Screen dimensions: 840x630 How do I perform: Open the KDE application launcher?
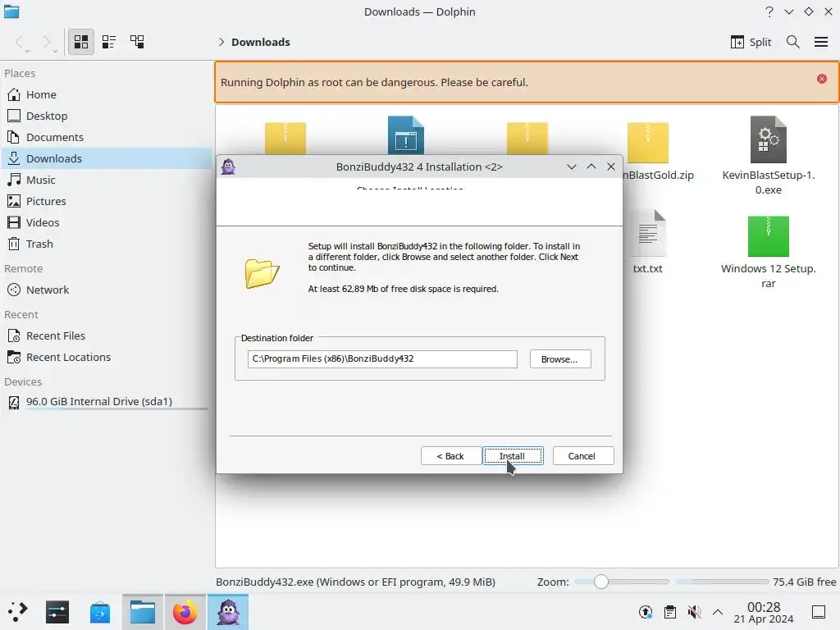coord(18,612)
